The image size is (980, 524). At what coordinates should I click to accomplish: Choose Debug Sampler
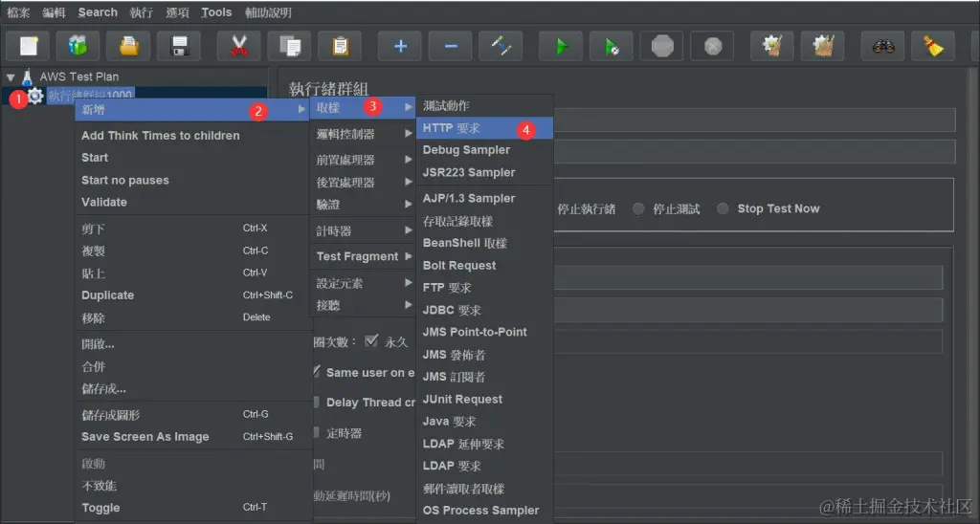pos(484,150)
